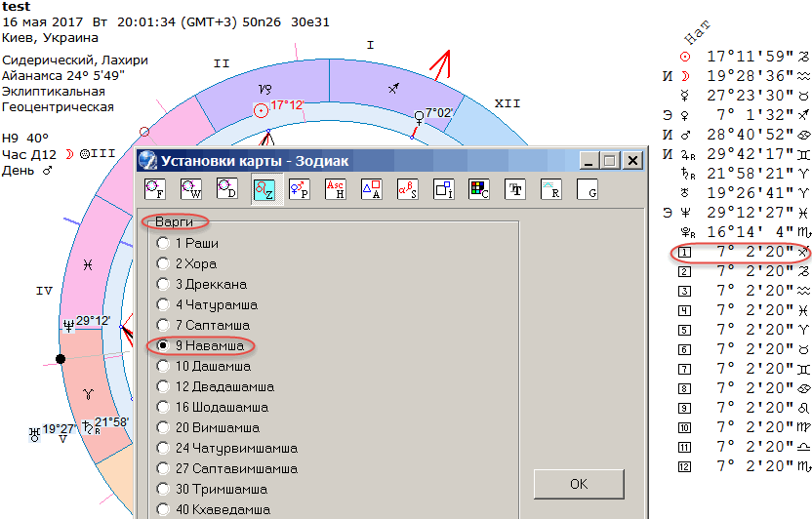The height and width of the screenshot is (519, 812).
Task: Click the Jupiter position 29°42'17" in the list
Action: click(x=750, y=154)
